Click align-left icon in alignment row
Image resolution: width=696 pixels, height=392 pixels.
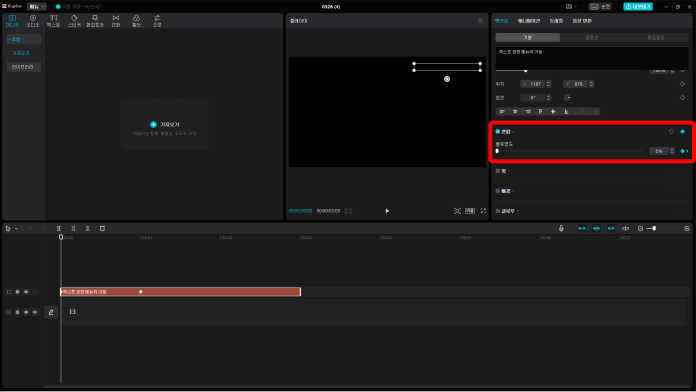pos(502,111)
